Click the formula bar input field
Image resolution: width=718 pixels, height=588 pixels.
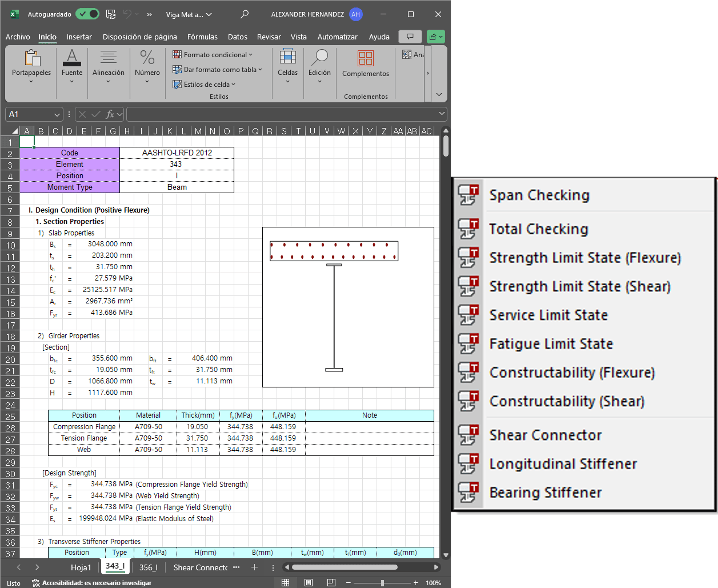(x=281, y=115)
